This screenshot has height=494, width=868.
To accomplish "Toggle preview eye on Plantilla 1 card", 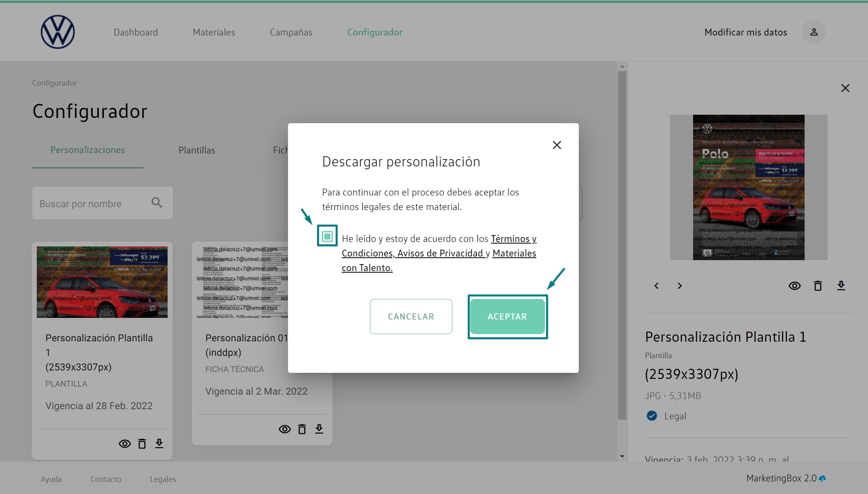I will (124, 444).
